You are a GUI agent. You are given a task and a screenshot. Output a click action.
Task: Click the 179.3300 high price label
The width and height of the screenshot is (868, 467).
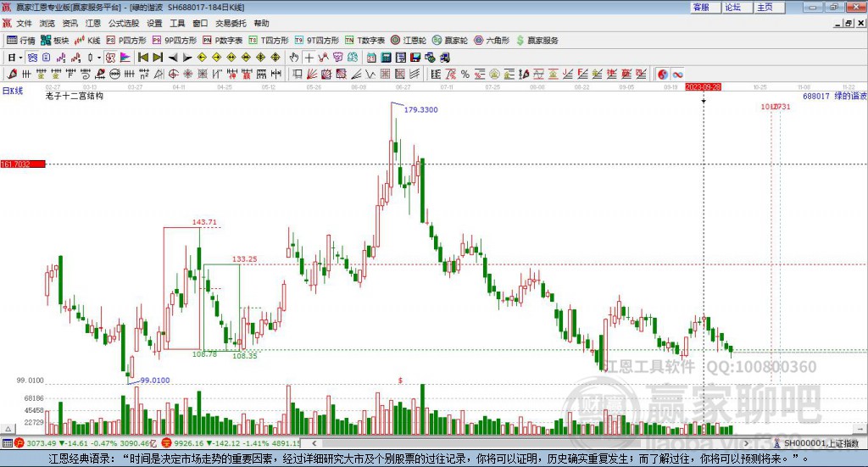pos(420,109)
